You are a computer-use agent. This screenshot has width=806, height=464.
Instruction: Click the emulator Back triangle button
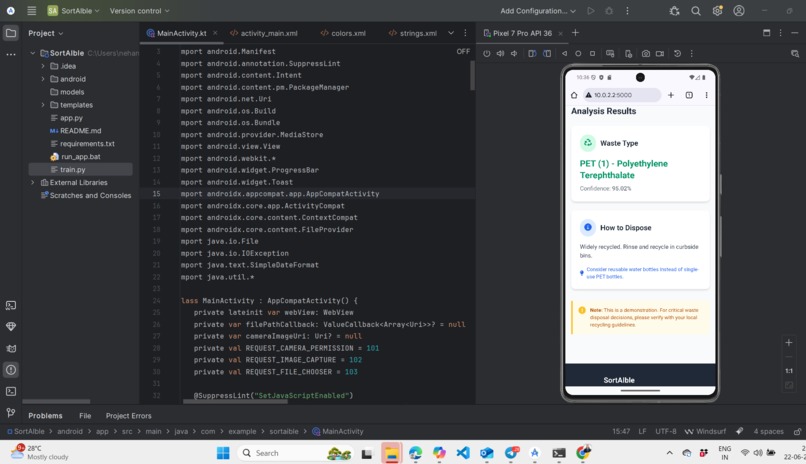(564, 53)
